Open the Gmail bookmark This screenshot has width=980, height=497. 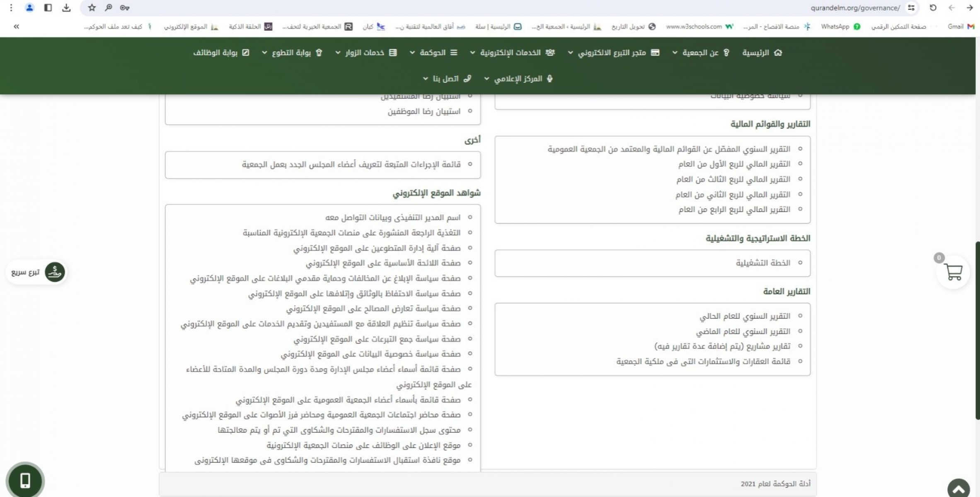(961, 27)
